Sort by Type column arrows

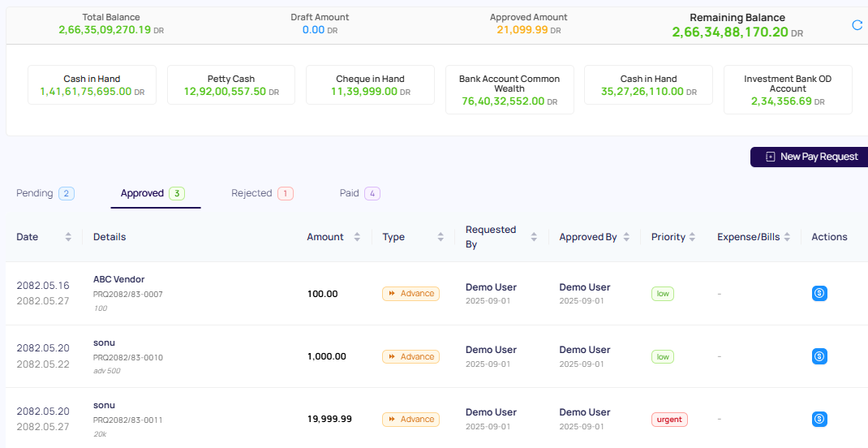click(440, 237)
